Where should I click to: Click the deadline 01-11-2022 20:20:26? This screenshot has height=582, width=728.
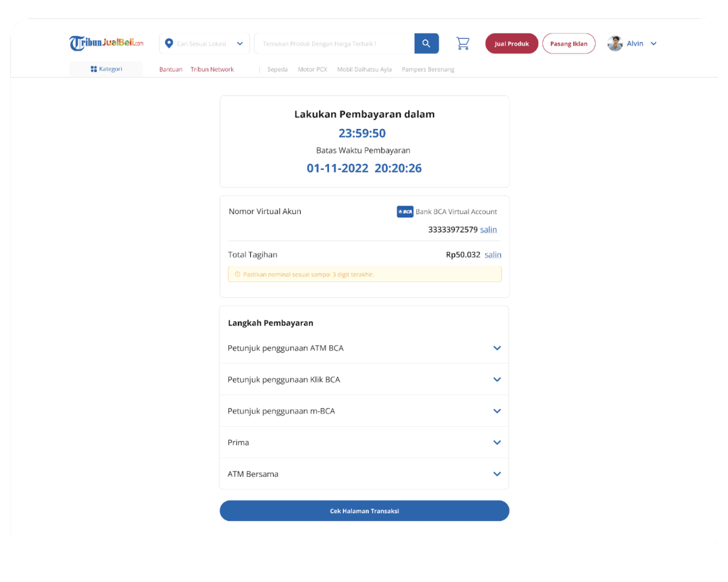[364, 168]
